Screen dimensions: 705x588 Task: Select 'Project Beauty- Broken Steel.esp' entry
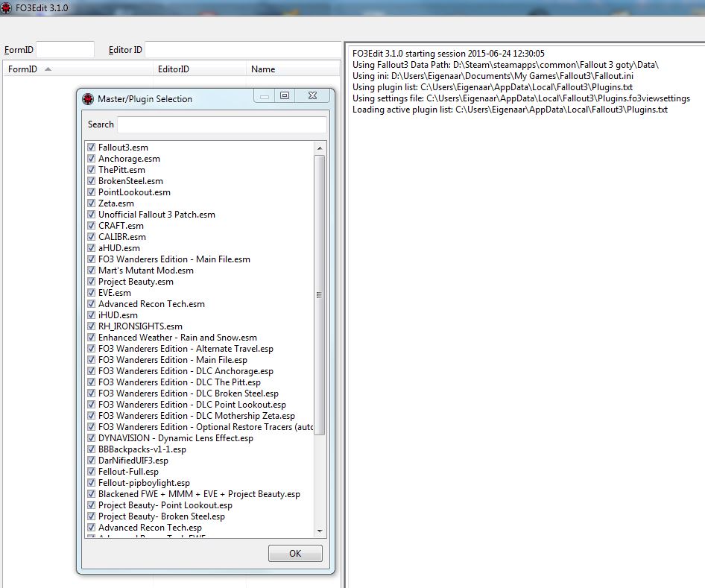pyautogui.click(x=162, y=516)
